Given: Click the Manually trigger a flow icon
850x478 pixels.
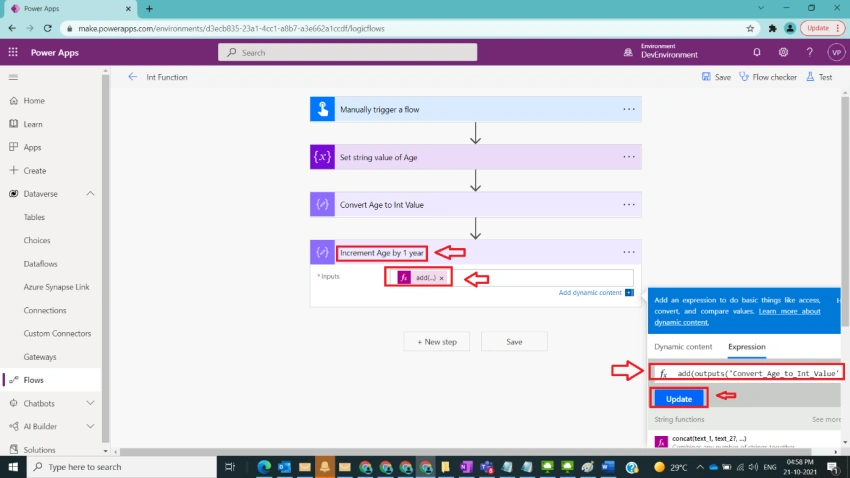Looking at the screenshot, I should pyautogui.click(x=322, y=109).
